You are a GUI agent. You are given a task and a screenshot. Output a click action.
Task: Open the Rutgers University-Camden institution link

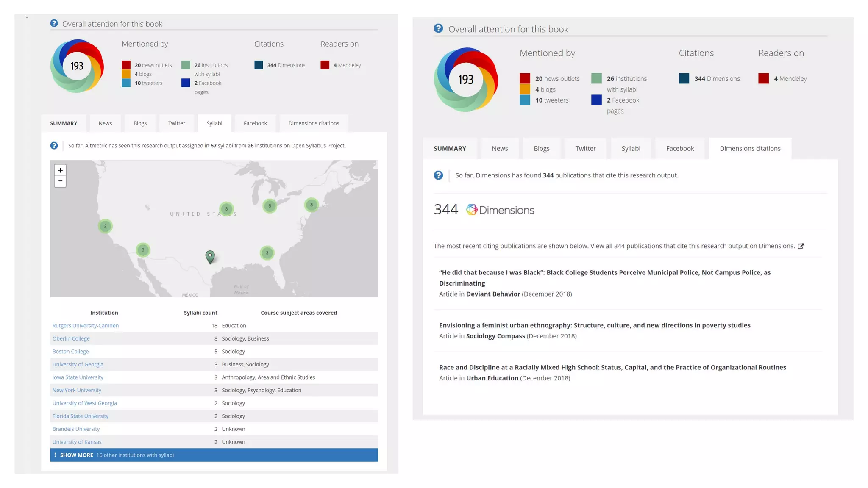[86, 326]
